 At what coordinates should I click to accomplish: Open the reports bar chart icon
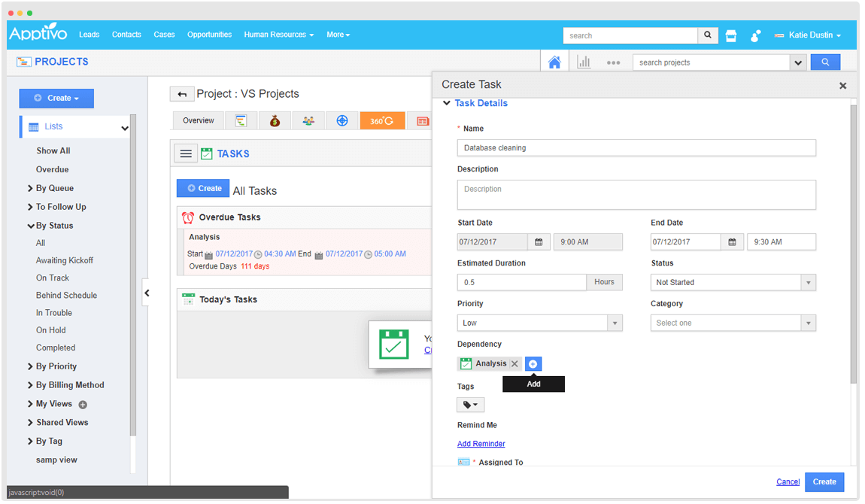coord(584,62)
